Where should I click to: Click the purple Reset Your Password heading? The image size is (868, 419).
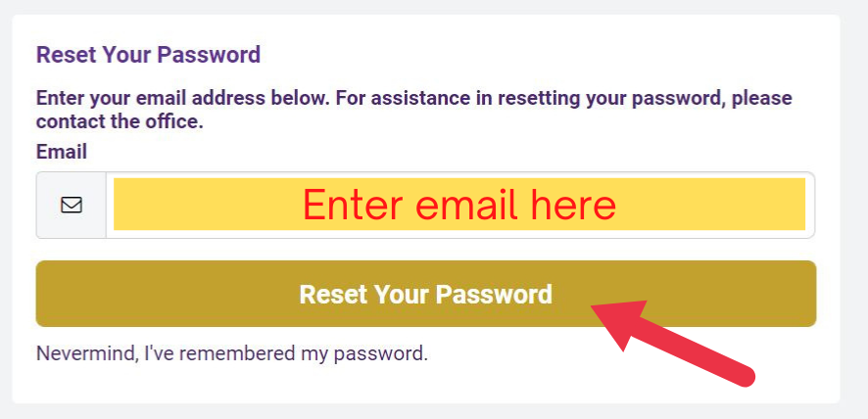(148, 55)
